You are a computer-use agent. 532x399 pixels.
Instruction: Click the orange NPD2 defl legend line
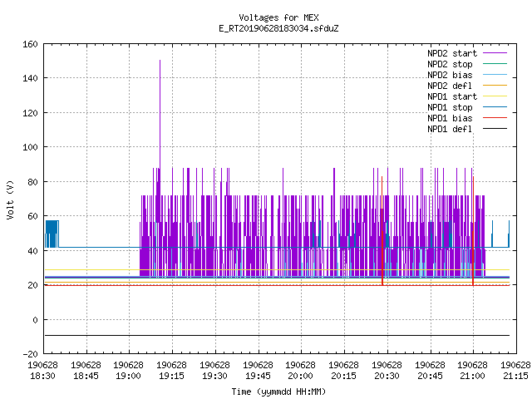[495, 86]
